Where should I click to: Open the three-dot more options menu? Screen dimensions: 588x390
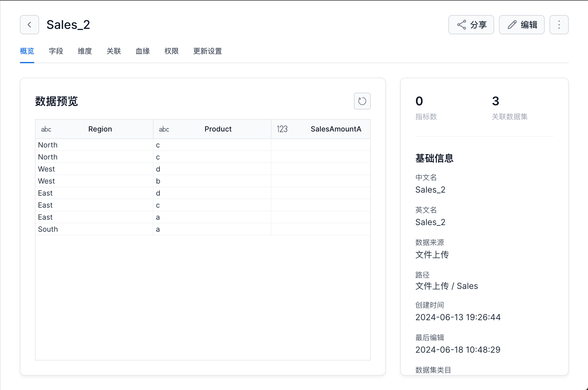click(559, 25)
